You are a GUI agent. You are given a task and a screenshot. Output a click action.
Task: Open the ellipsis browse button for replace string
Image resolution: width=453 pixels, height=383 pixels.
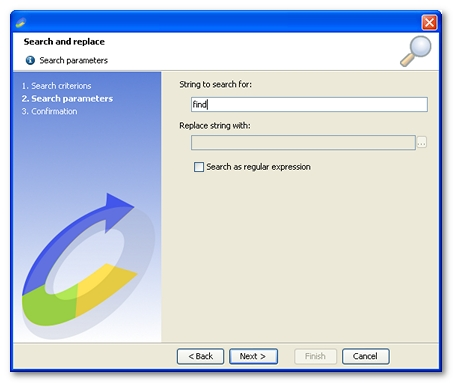(x=422, y=143)
